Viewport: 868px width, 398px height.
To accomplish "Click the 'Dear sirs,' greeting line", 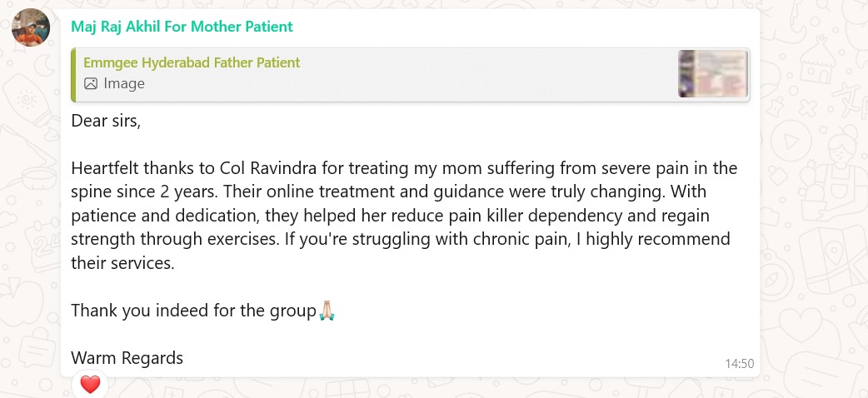I will [107, 122].
